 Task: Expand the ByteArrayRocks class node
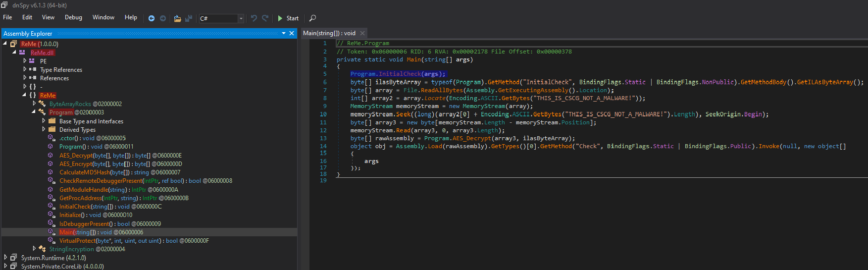point(34,104)
